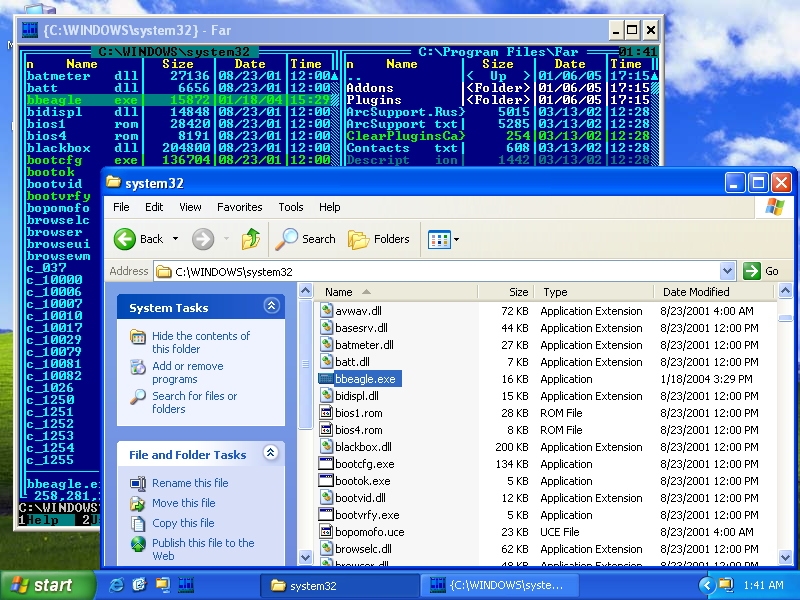The image size is (800, 600).
Task: Click the task pane scroll down arrow
Action: coord(305,557)
